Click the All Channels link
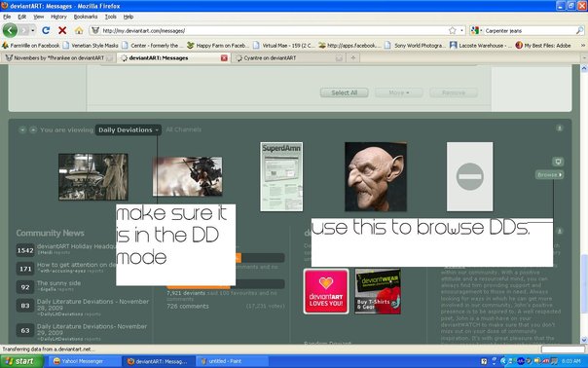Screen dimensions: 588x368 (183, 129)
